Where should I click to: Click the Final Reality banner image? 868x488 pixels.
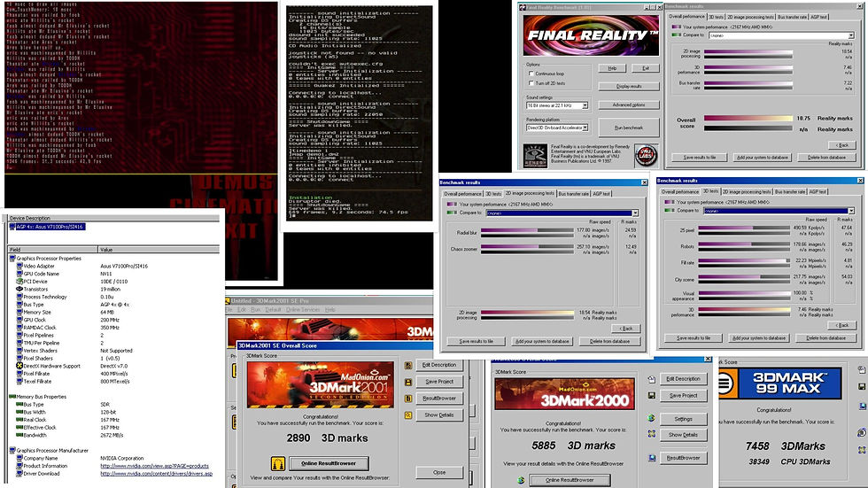(x=592, y=35)
